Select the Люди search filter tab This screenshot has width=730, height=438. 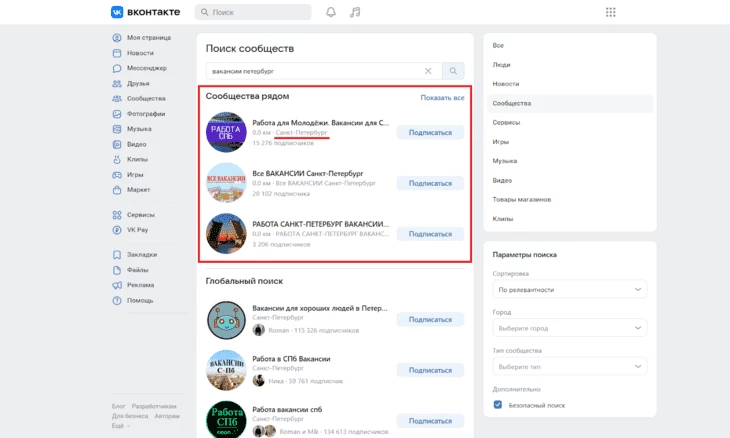click(x=570, y=65)
